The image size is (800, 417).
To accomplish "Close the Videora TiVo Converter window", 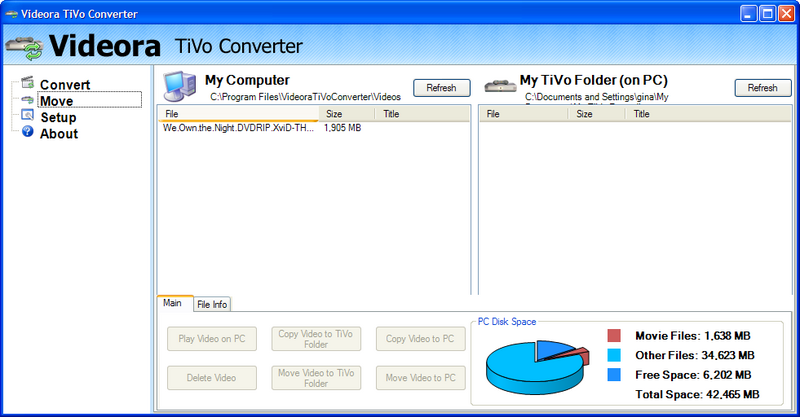I will point(786,14).
